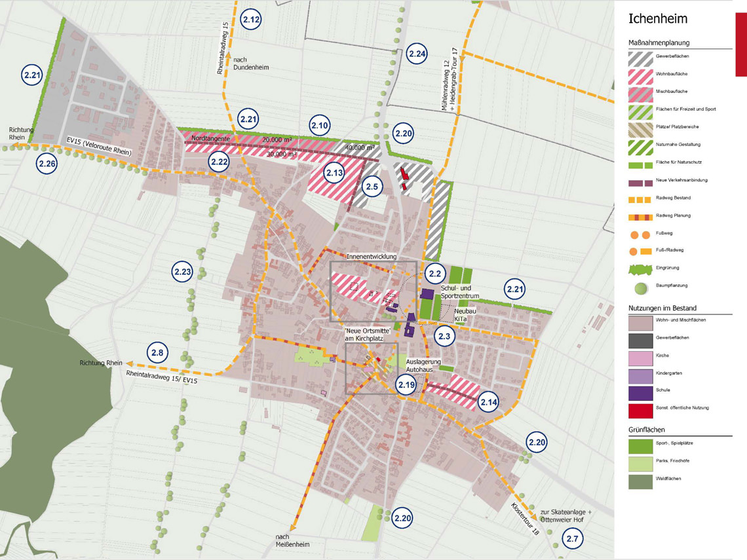Click the 2.5 numbered marker
747x560 pixels.
(x=372, y=187)
